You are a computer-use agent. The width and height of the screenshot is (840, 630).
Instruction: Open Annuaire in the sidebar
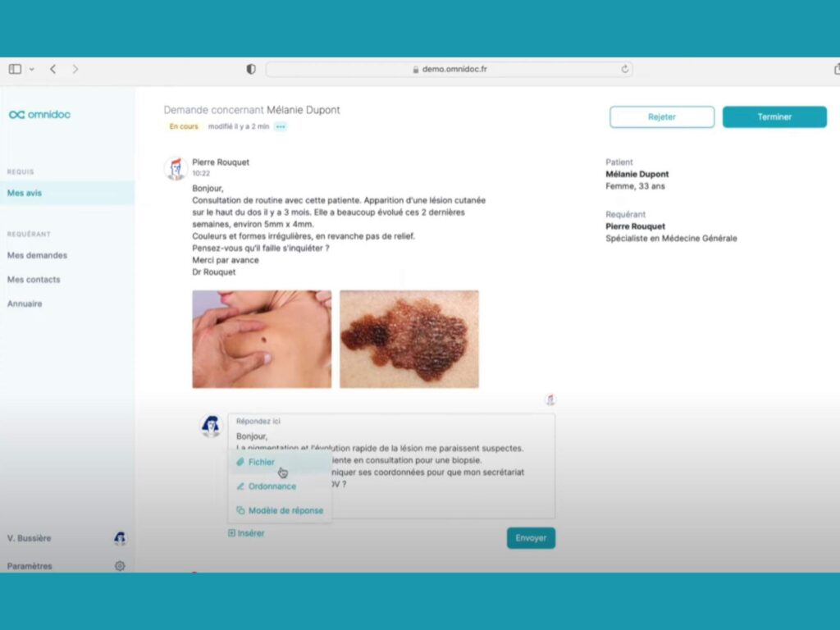(25, 304)
